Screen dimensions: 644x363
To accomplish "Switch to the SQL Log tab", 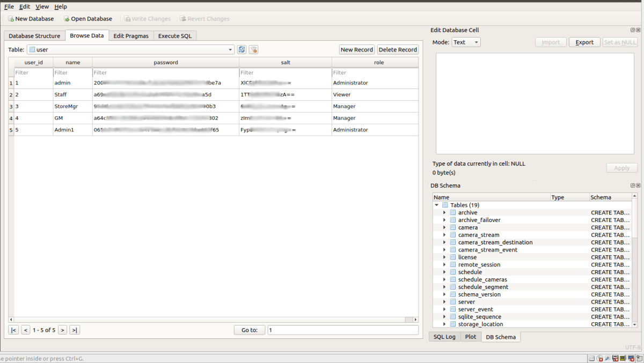I will tap(444, 337).
